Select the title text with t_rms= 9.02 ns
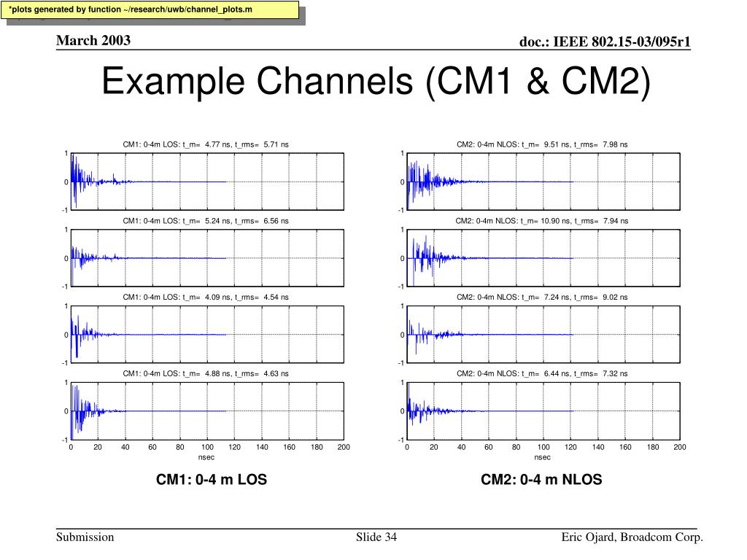 (542, 297)
